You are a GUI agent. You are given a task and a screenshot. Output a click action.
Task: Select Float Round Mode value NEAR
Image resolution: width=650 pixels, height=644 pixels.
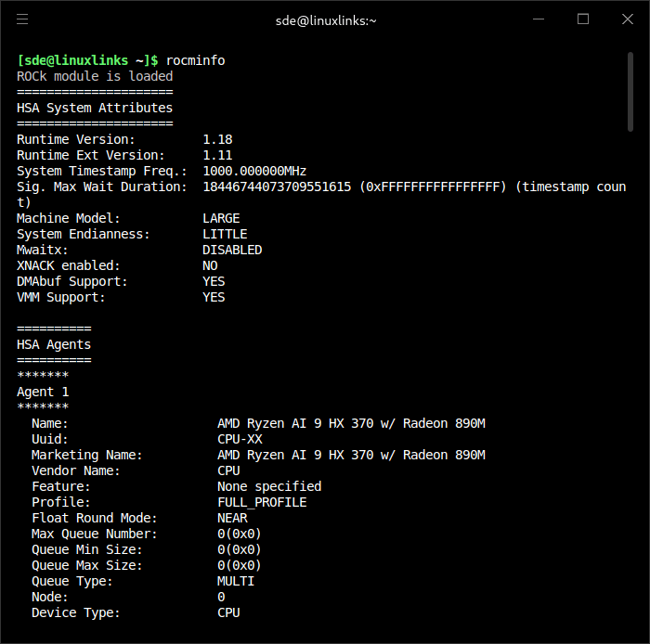[232, 518]
